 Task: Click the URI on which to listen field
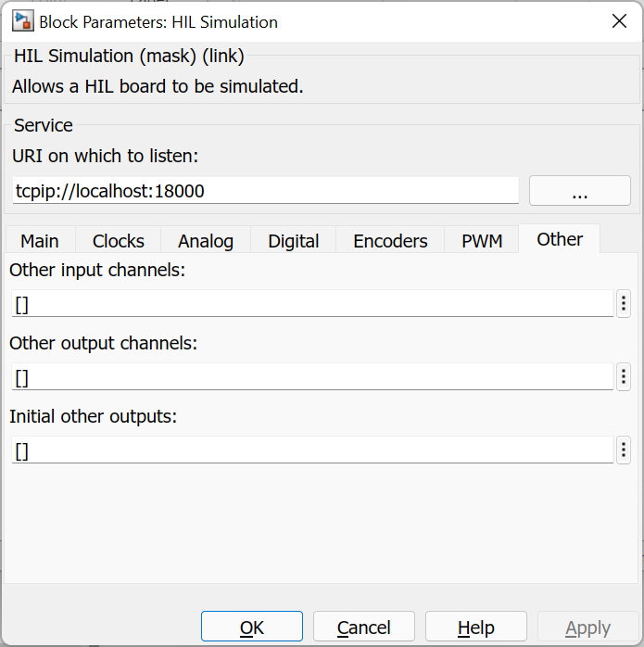point(266,191)
